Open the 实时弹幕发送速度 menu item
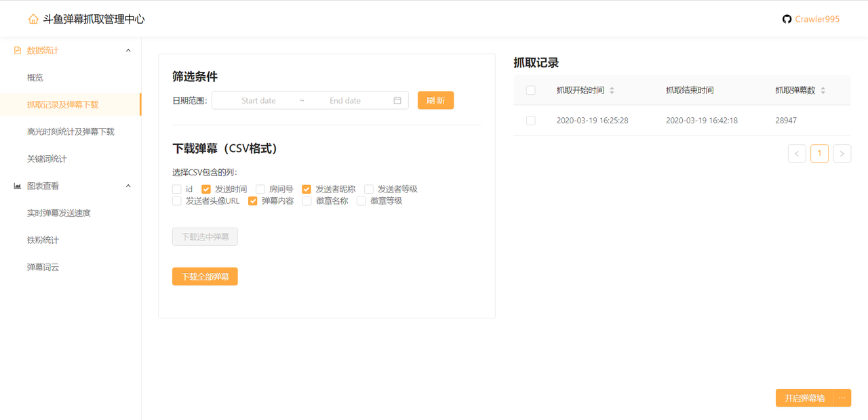This screenshot has height=420, width=868. pos(71,213)
